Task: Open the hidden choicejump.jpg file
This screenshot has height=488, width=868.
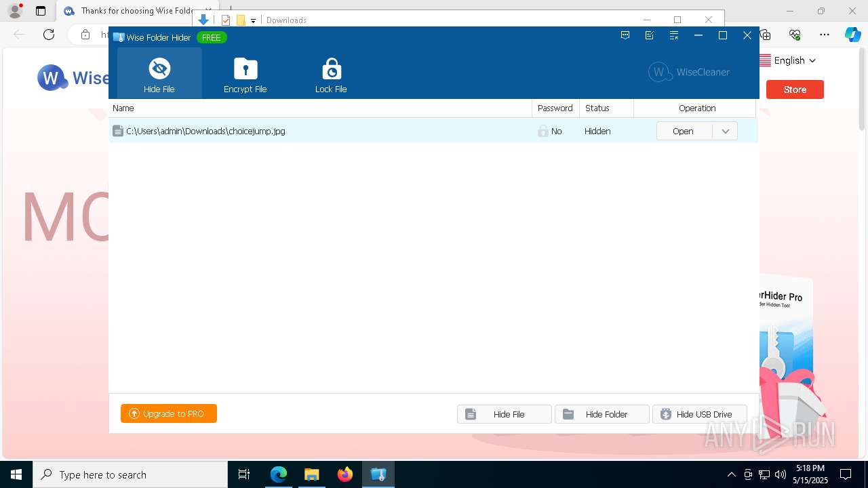Action: click(684, 131)
